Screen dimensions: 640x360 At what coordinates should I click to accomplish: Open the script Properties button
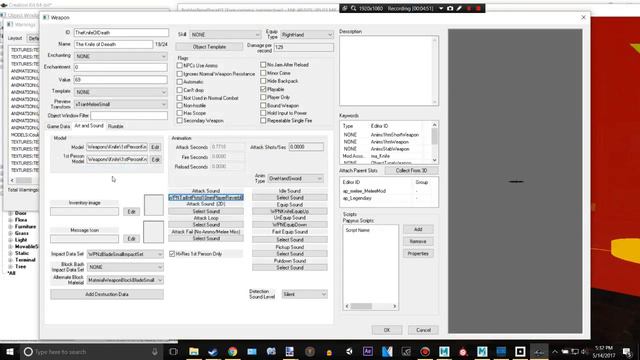tap(418, 253)
